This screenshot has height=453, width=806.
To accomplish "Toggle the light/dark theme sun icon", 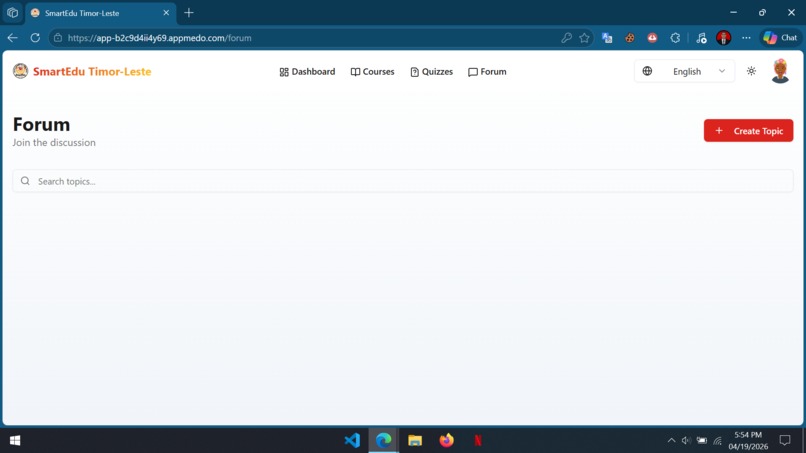I will click(x=751, y=71).
